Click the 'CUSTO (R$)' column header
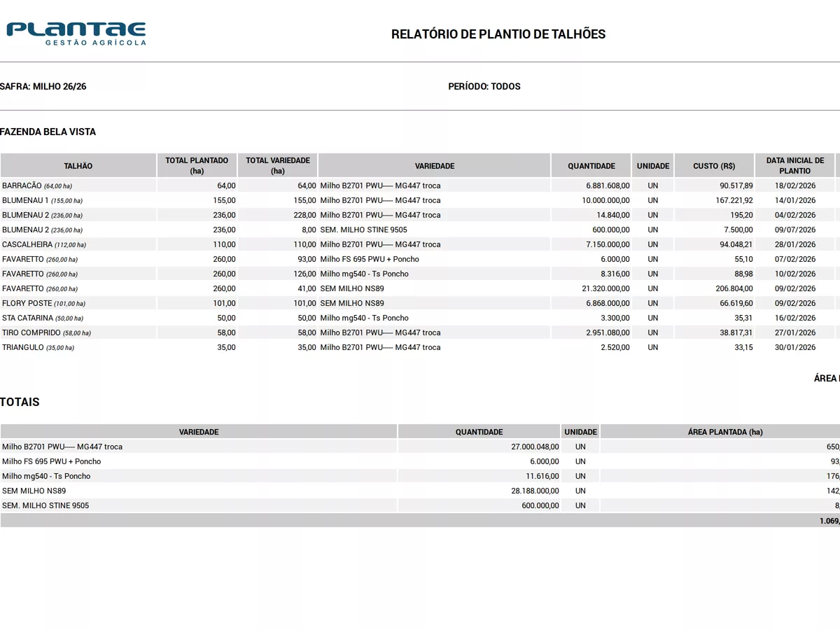Screen dimensions: 840x630 [714, 166]
